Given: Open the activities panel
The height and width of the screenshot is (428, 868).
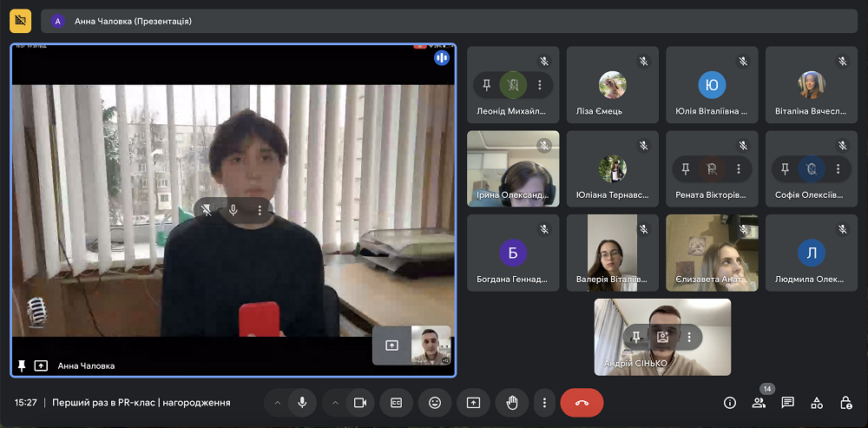Looking at the screenshot, I should [817, 403].
